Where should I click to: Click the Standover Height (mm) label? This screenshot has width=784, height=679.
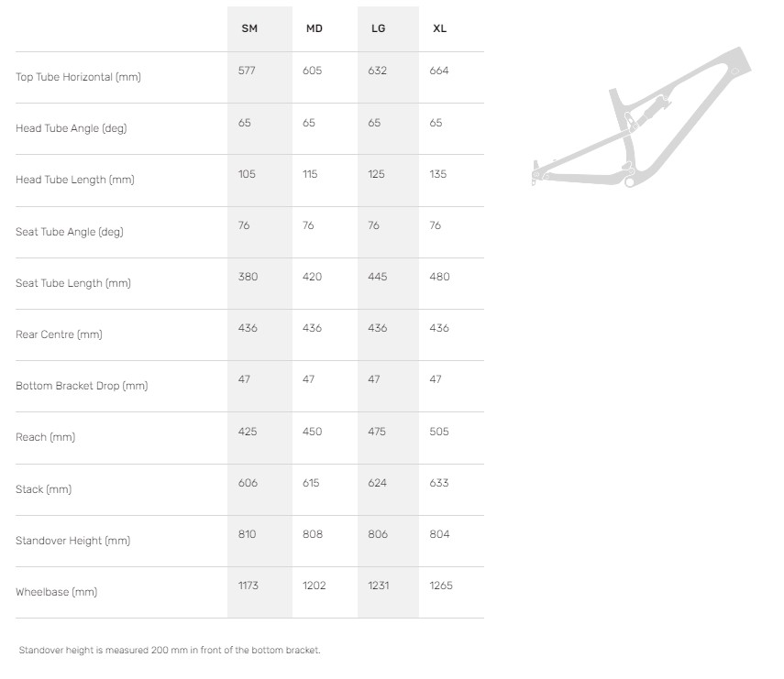point(72,541)
